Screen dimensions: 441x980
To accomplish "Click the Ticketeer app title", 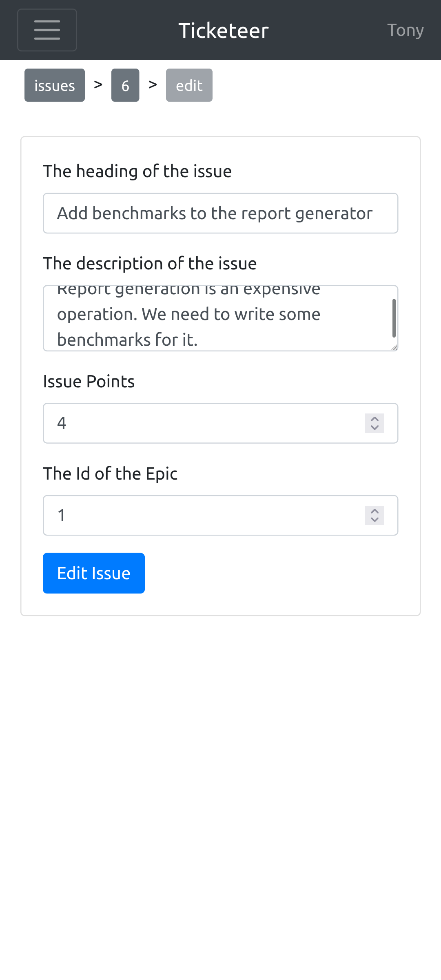I will [223, 30].
